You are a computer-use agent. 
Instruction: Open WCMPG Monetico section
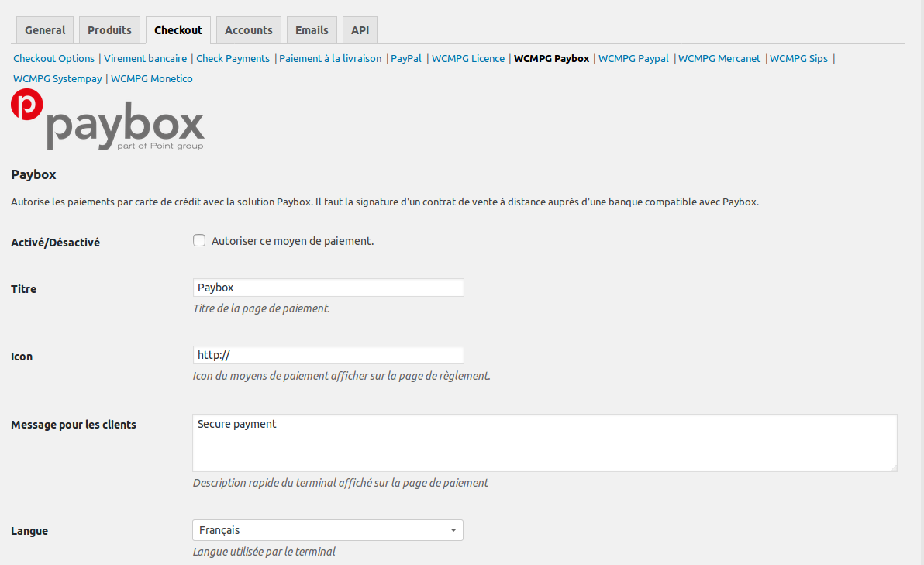point(151,78)
